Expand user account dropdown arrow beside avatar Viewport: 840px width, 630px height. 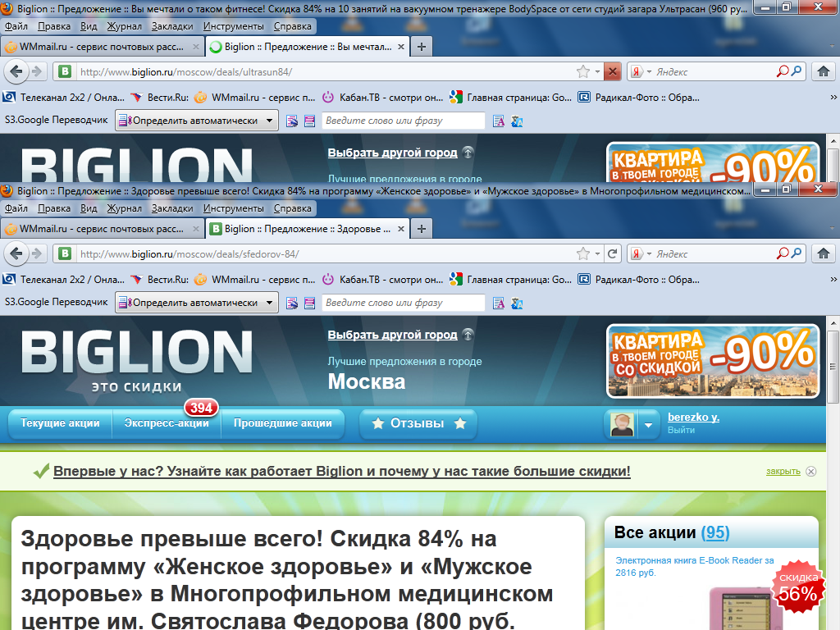[648, 425]
